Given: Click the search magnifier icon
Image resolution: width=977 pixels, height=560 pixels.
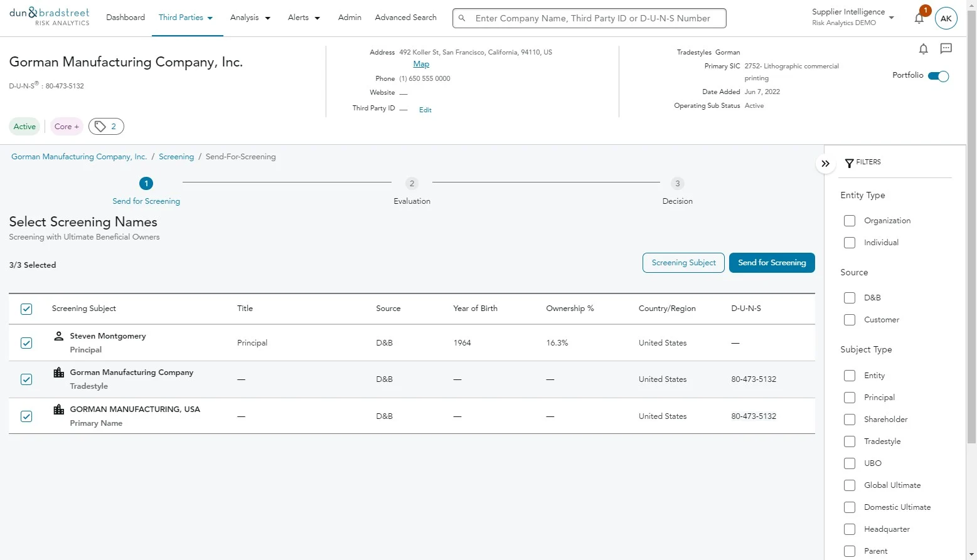Looking at the screenshot, I should 462,18.
